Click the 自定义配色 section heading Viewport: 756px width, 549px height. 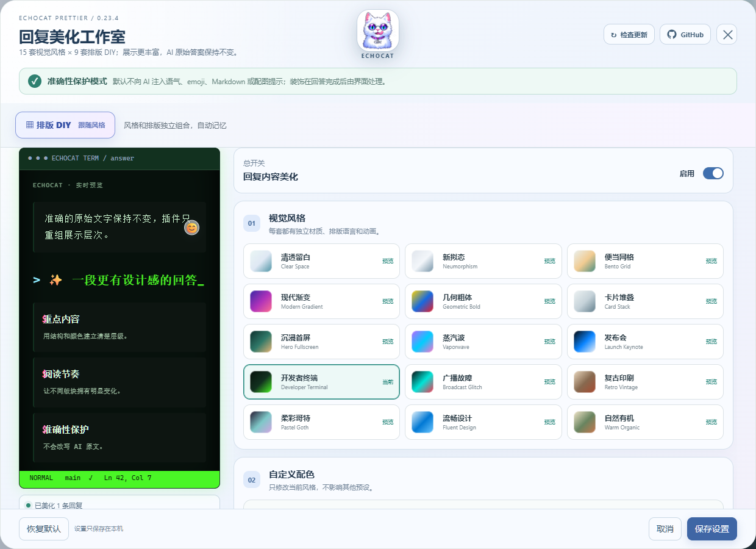point(291,475)
